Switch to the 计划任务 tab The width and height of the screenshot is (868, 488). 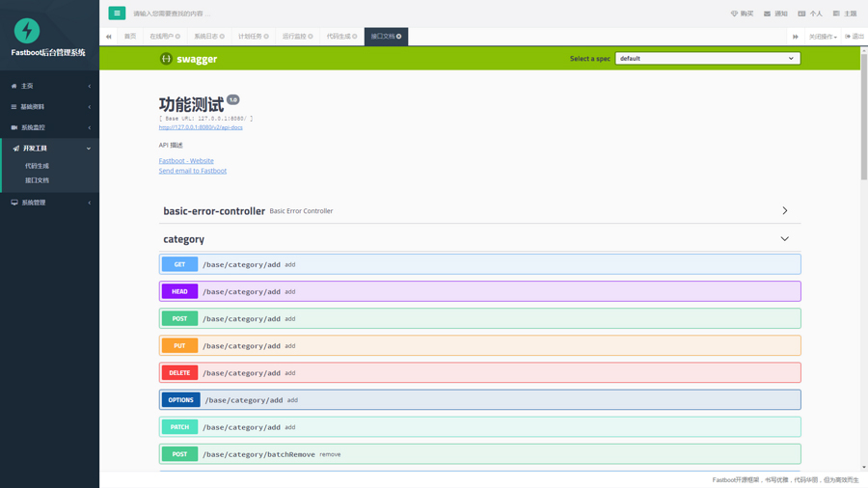click(253, 37)
